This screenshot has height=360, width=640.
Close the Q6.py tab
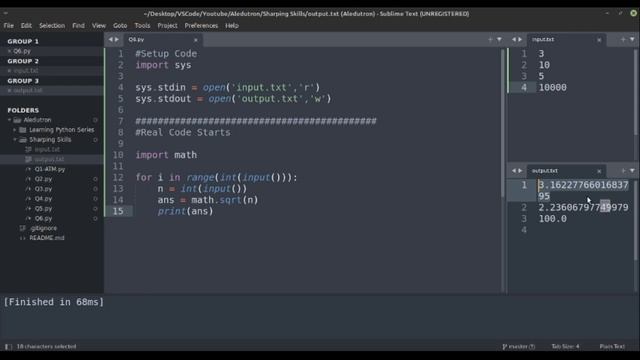[x=196, y=40]
